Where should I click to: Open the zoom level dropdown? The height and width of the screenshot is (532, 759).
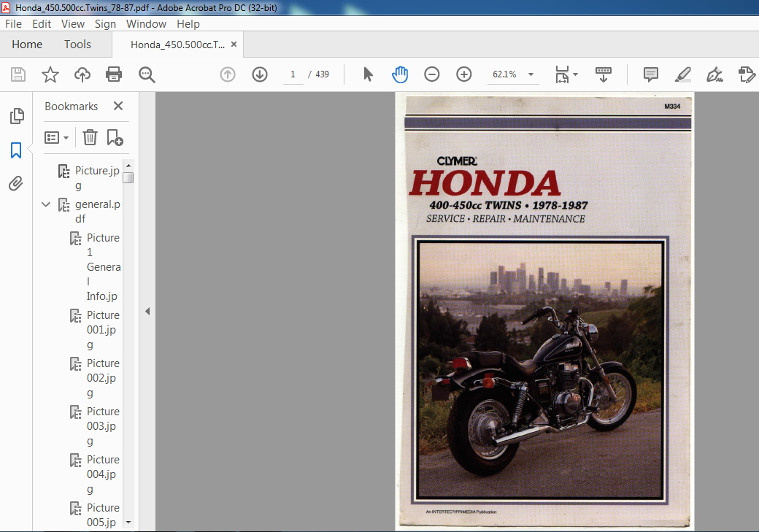pyautogui.click(x=531, y=74)
